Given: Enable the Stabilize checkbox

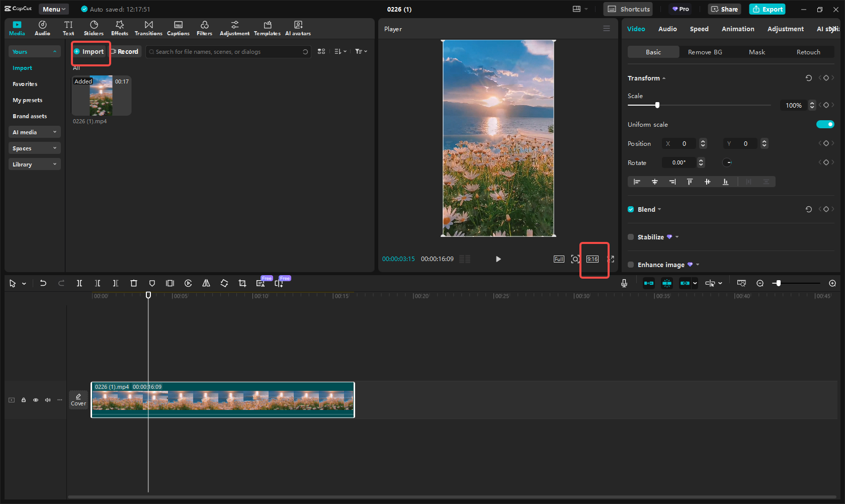Looking at the screenshot, I should click(x=631, y=237).
